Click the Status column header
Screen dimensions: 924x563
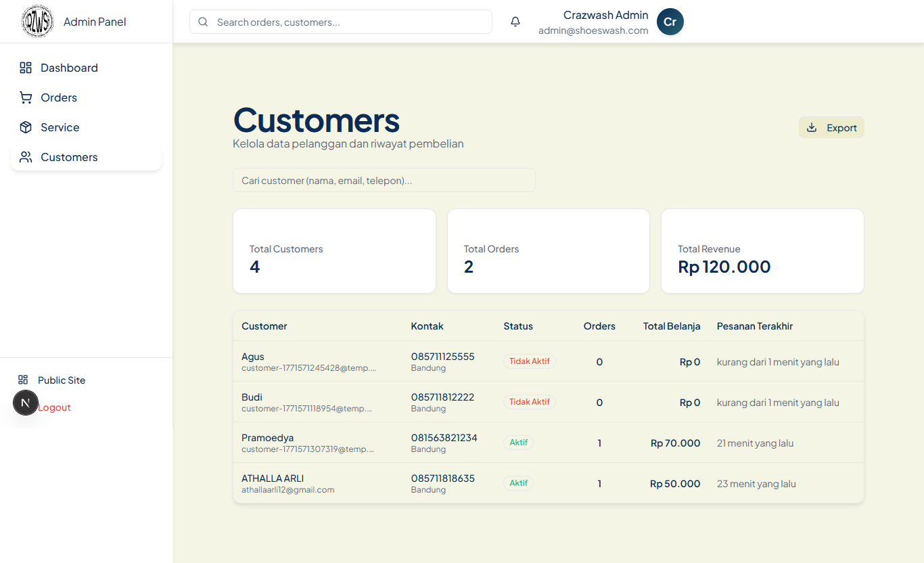[518, 326]
